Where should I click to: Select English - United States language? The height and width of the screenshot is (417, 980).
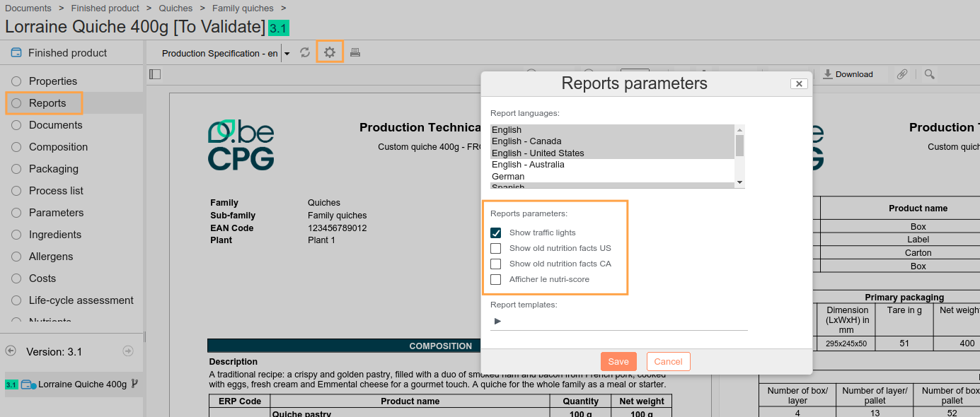[613, 153]
